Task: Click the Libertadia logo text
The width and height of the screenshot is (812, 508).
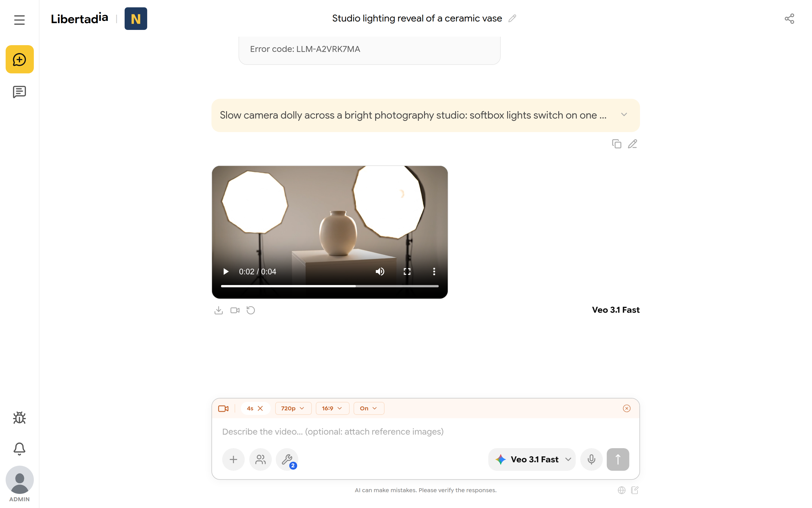Action: [80, 18]
